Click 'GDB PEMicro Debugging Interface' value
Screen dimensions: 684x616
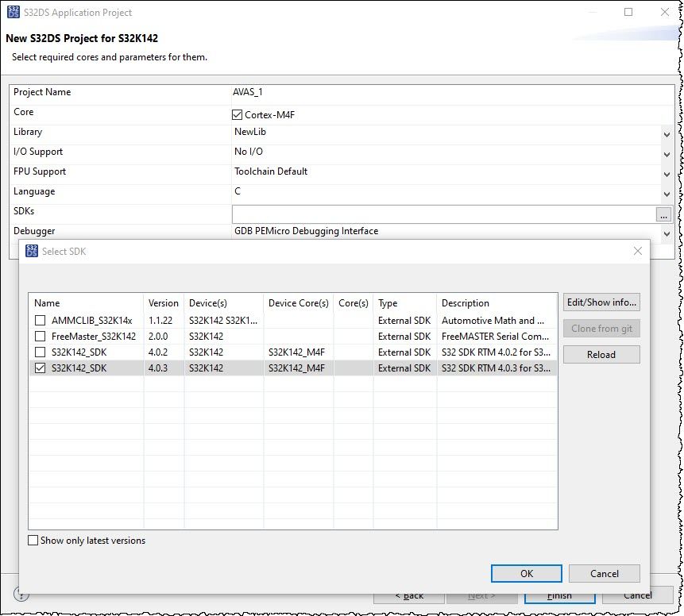(x=306, y=231)
